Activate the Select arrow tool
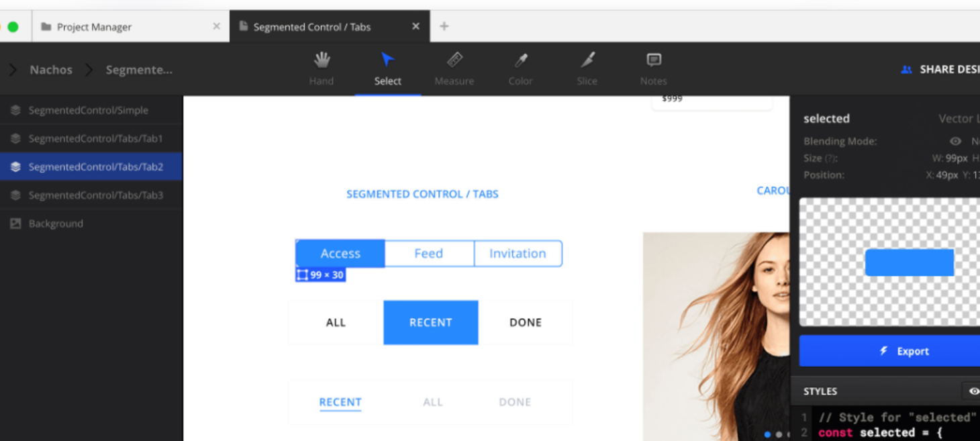The height and width of the screenshot is (441, 980). click(x=388, y=68)
